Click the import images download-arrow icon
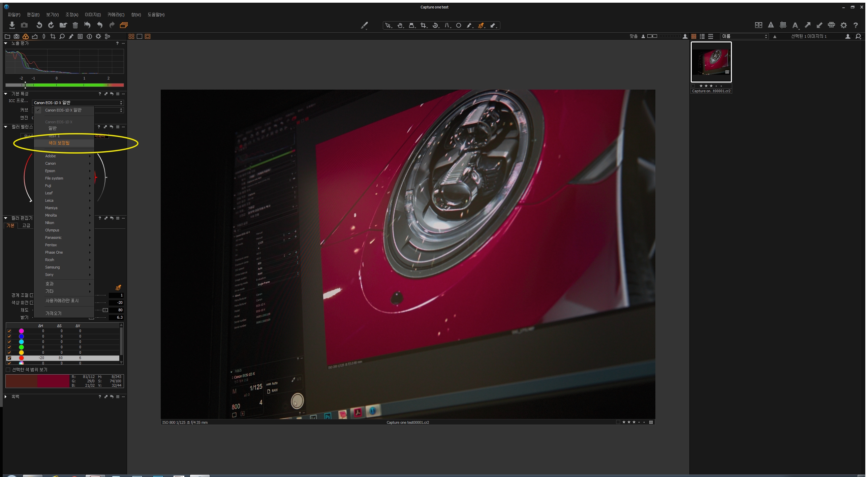 pos(12,25)
